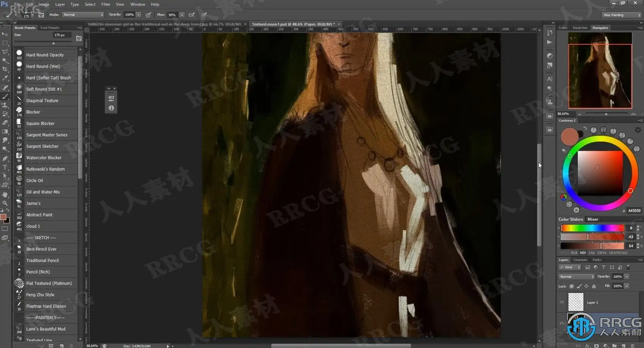Select the Type tool
This screenshot has height=348, width=644.
pyautogui.click(x=5, y=167)
